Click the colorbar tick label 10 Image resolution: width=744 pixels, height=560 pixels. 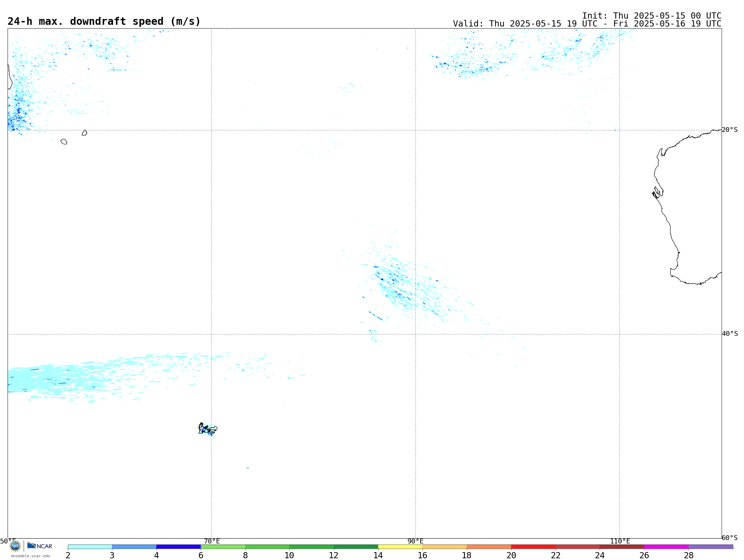tap(289, 556)
